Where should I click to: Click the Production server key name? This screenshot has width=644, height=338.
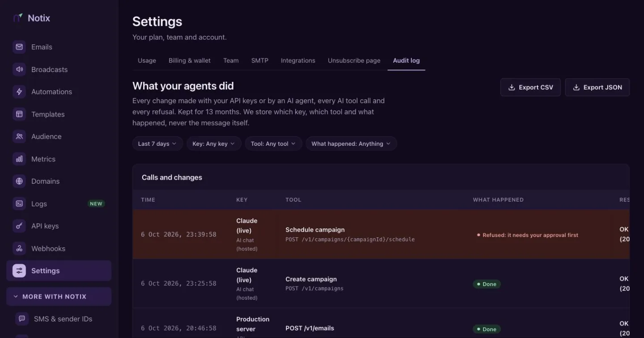253,324
